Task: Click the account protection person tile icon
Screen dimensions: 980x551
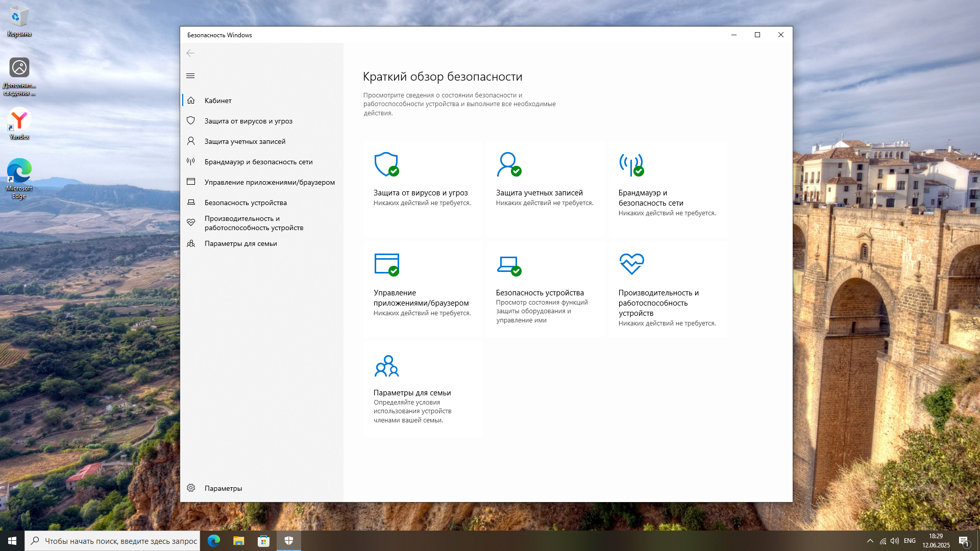Action: tap(509, 164)
